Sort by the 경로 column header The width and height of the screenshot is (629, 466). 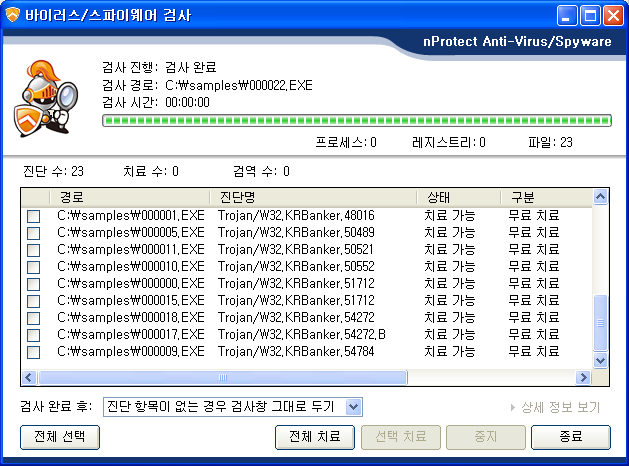(130, 197)
